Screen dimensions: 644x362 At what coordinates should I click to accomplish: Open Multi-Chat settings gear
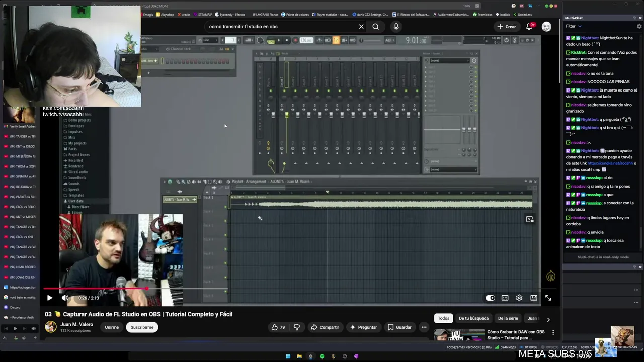click(639, 26)
